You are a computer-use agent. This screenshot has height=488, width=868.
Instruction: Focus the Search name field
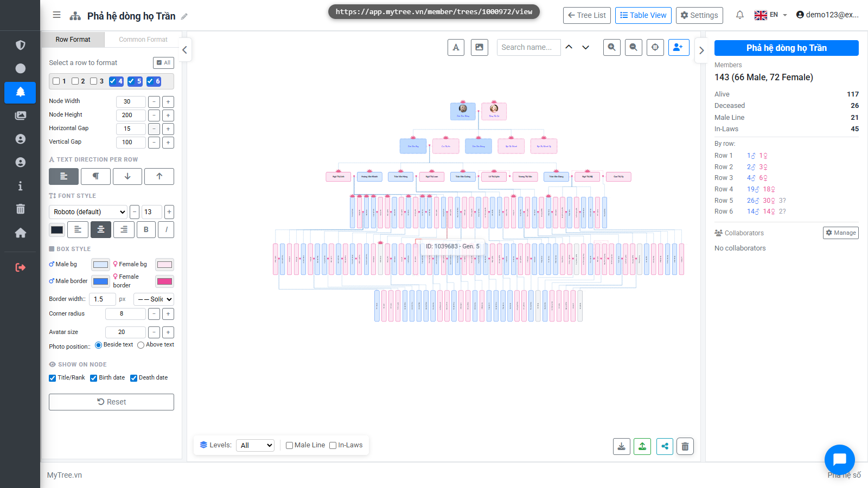pos(528,47)
